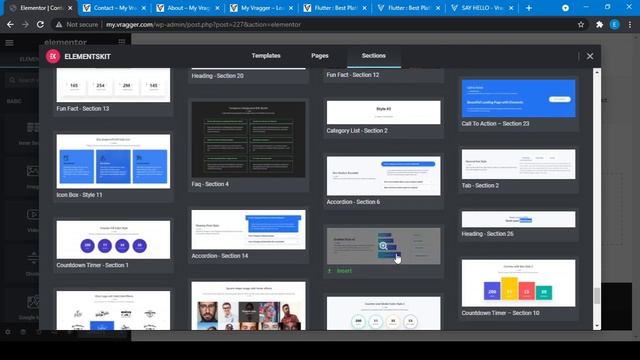Pick the Countdown Timer - Section 1 preview
The height and width of the screenshot is (360, 640).
pyautogui.click(x=113, y=240)
